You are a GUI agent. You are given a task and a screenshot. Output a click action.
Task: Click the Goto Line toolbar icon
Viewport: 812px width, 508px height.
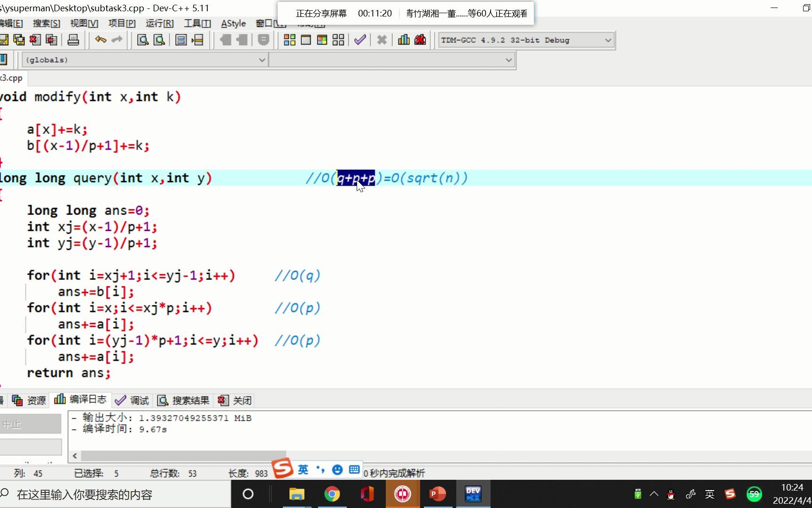coord(197,40)
